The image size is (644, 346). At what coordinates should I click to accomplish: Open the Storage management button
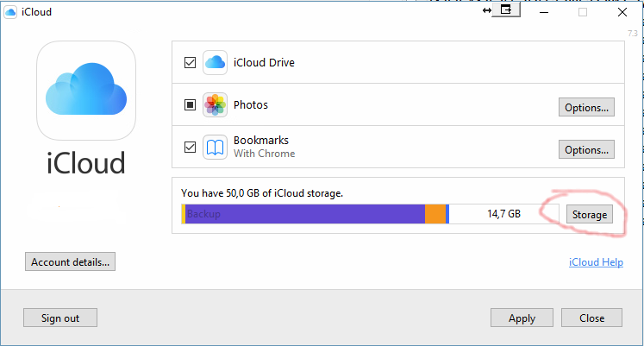[x=589, y=214]
